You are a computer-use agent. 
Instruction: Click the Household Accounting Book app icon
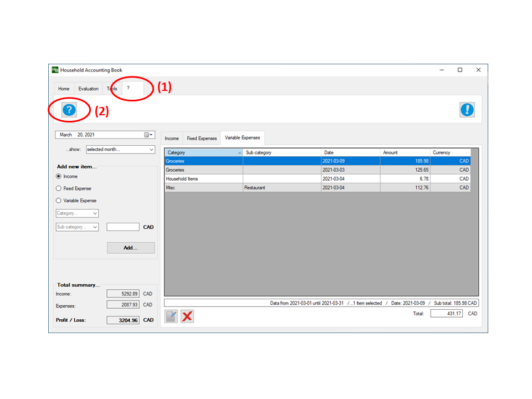(x=55, y=70)
